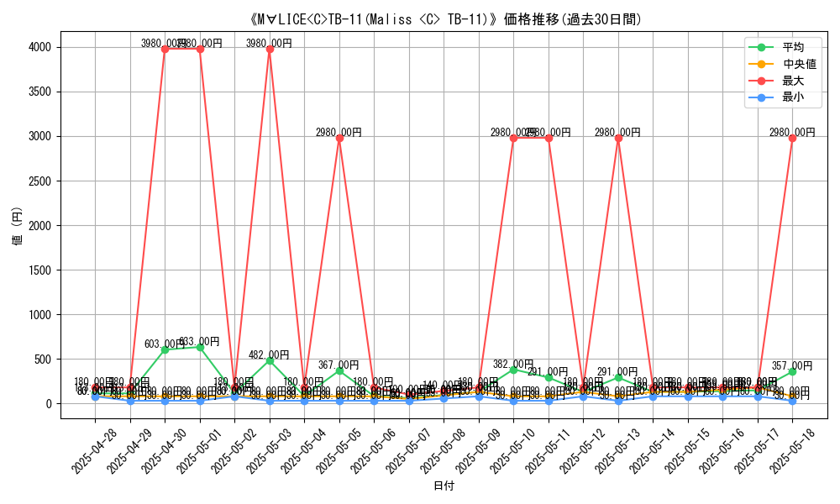Click the x-axis date 2025-05-06
The width and height of the screenshot is (840, 504).
pyautogui.click(x=374, y=451)
